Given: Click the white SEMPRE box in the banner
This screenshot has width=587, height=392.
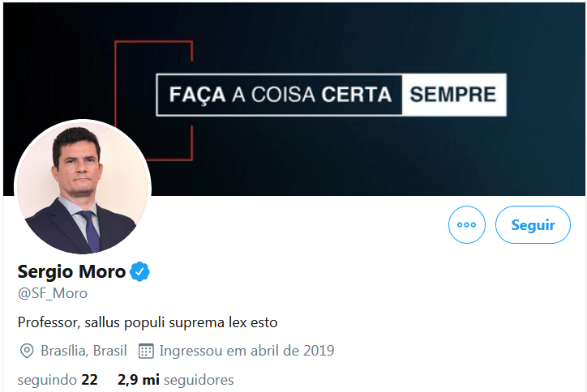Looking at the screenshot, I should [x=453, y=95].
